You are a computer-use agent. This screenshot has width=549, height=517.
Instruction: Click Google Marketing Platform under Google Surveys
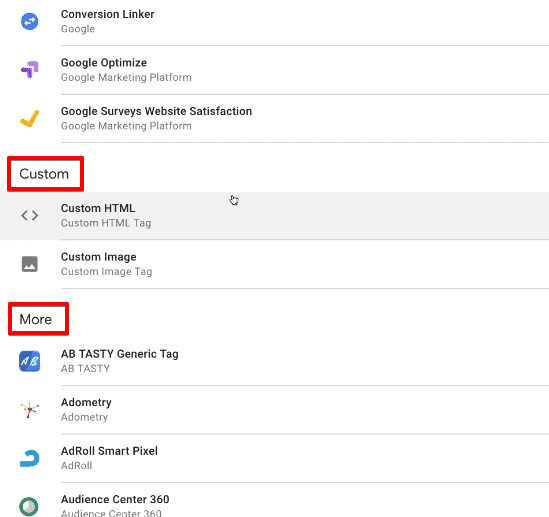click(126, 126)
